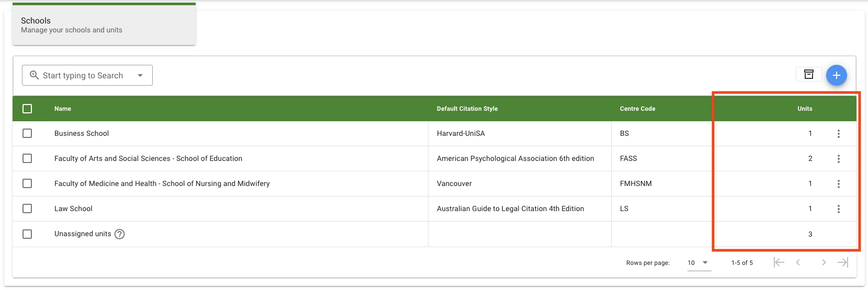Open the archive icon next to add button
Screen dimensions: 868x290
pyautogui.click(x=808, y=74)
